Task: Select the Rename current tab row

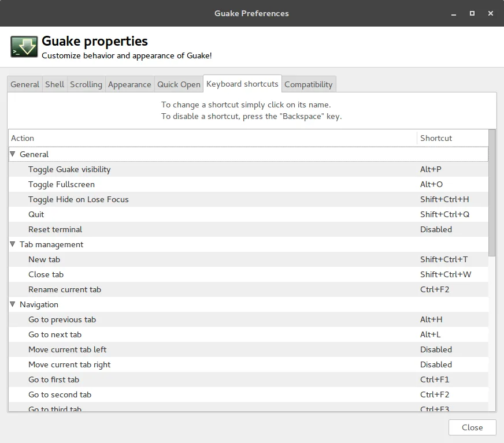Action: point(249,289)
